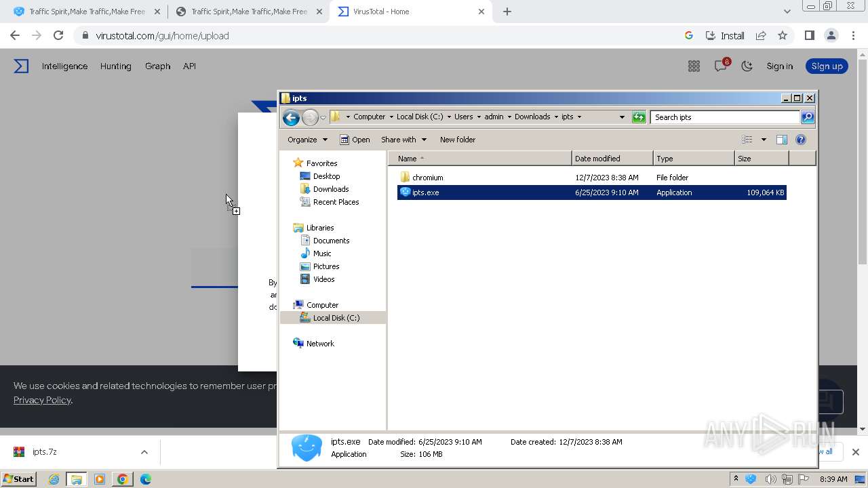Open Chrome tab search chevron
868x488 pixels.
click(x=787, y=12)
